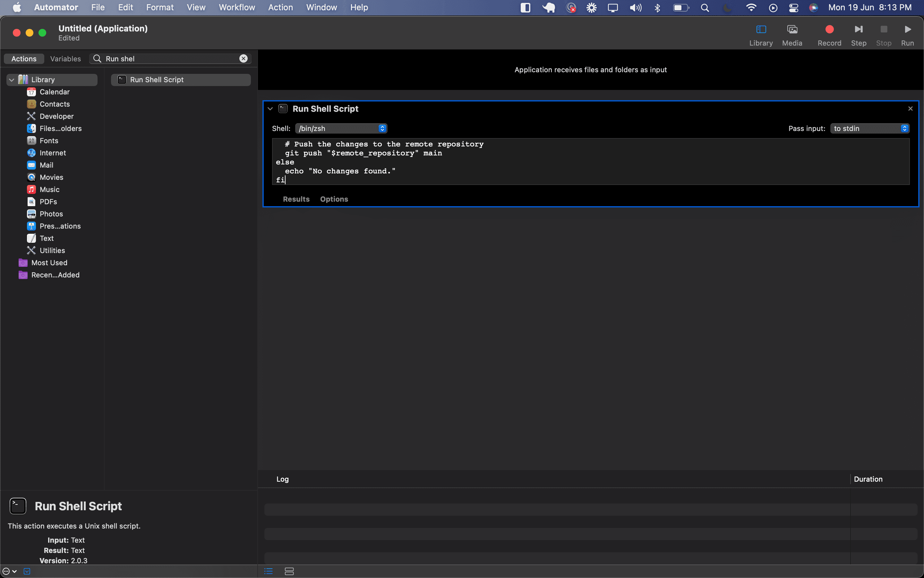Open the Edit menu

[x=125, y=7]
